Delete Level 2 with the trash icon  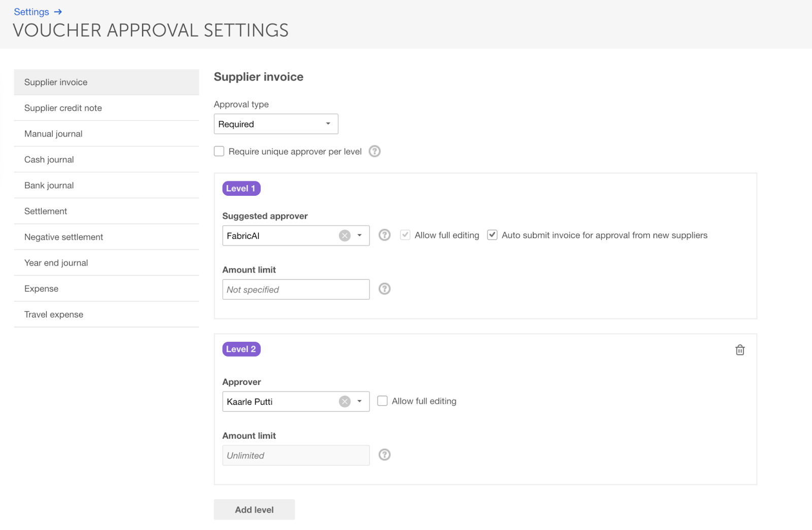[740, 350]
